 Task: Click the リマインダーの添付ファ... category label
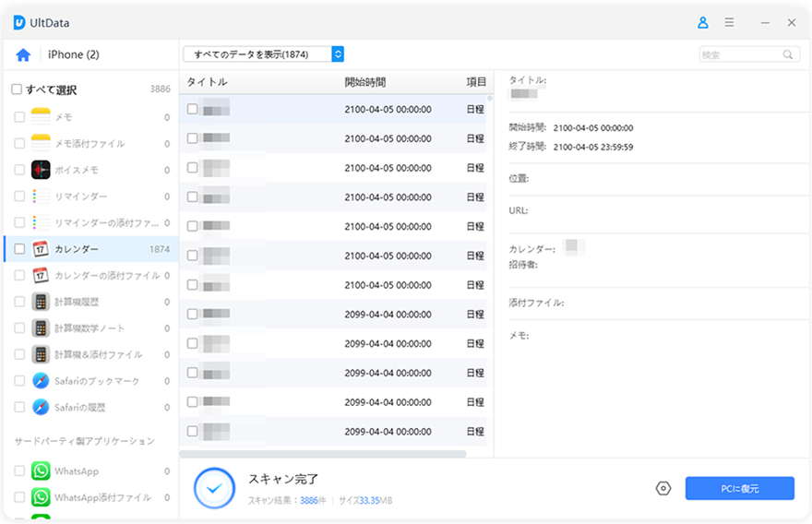pos(107,222)
